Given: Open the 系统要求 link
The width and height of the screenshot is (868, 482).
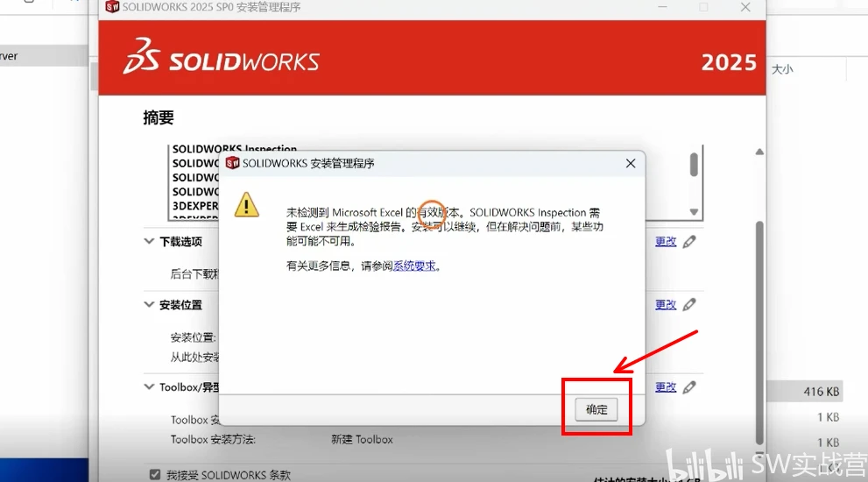Looking at the screenshot, I should (414, 266).
